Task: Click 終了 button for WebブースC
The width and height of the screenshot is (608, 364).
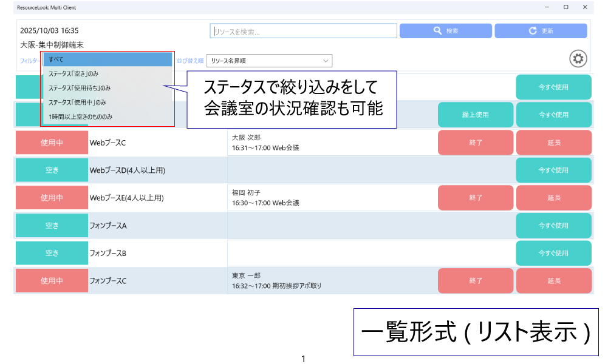Action: pyautogui.click(x=476, y=143)
